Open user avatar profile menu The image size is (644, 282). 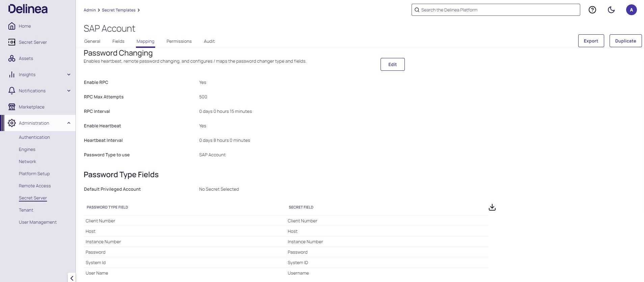click(631, 10)
